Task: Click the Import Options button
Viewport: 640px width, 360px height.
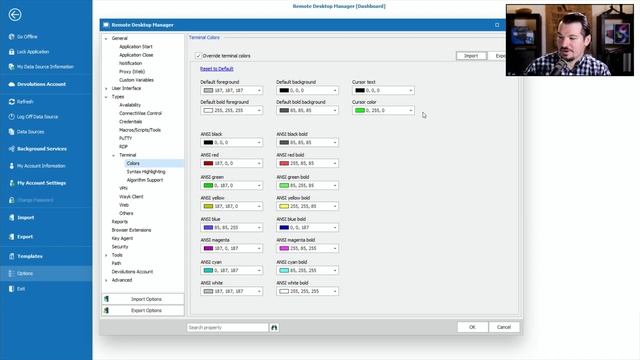Action: [143, 299]
